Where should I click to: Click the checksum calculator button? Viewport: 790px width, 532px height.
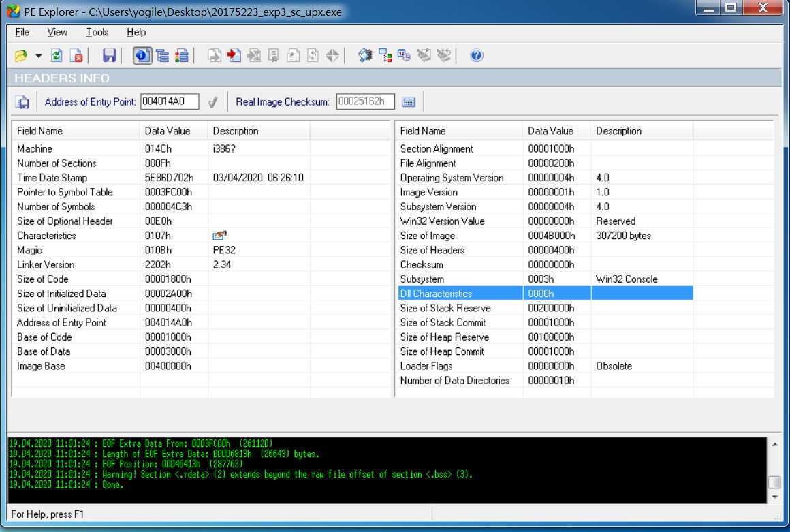click(x=409, y=102)
